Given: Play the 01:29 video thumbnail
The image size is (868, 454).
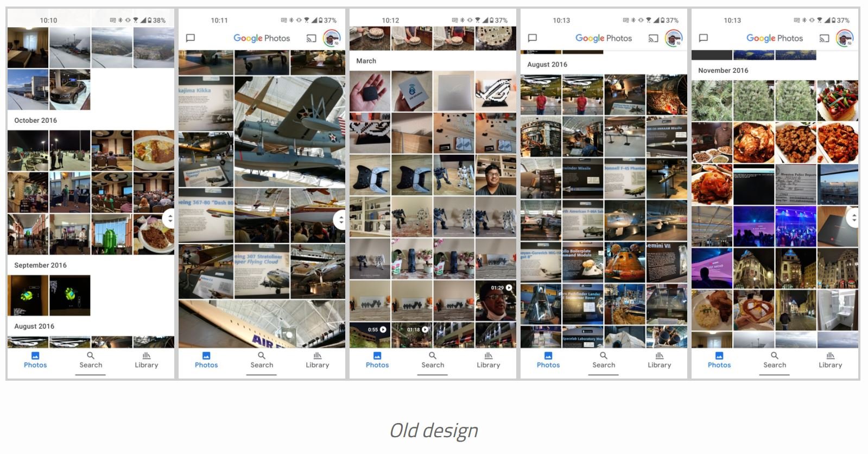Looking at the screenshot, I should (x=496, y=300).
